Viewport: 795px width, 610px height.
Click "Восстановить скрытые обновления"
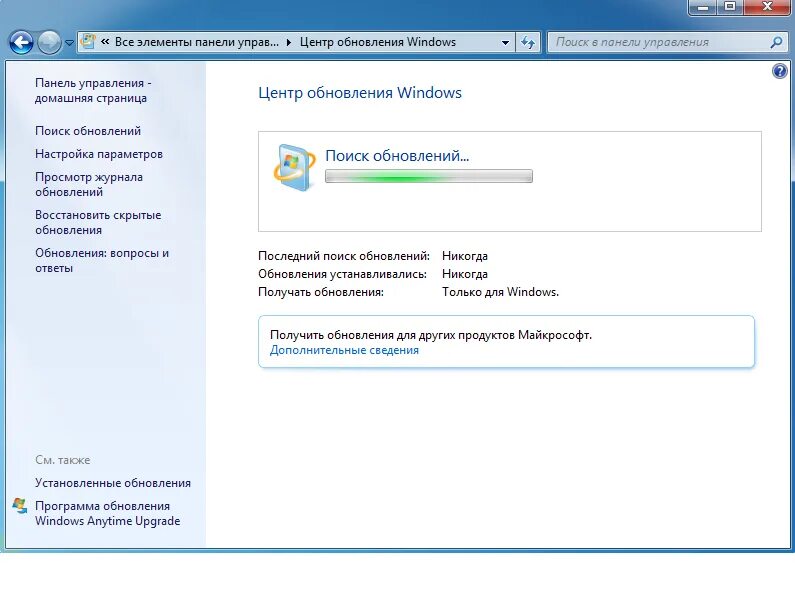point(98,223)
